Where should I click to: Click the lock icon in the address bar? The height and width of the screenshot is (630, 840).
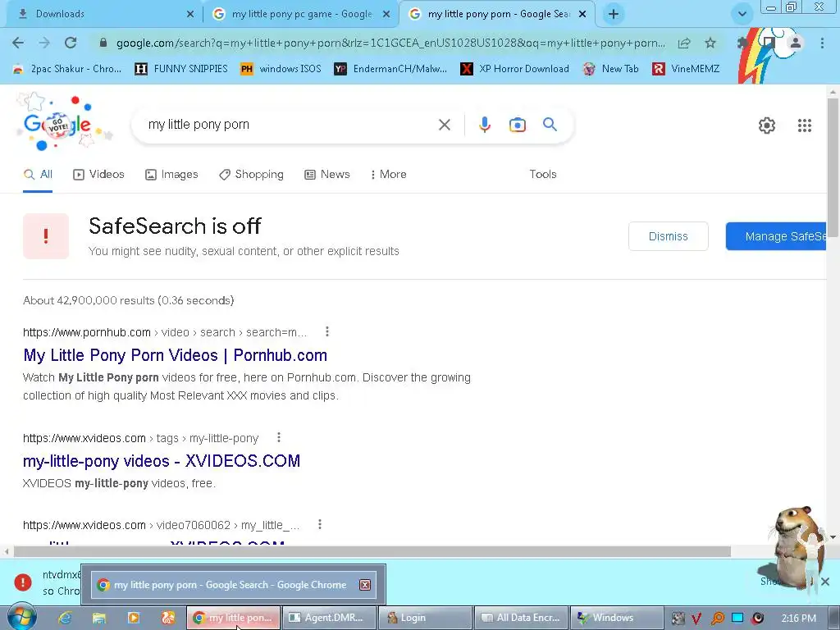103,43
